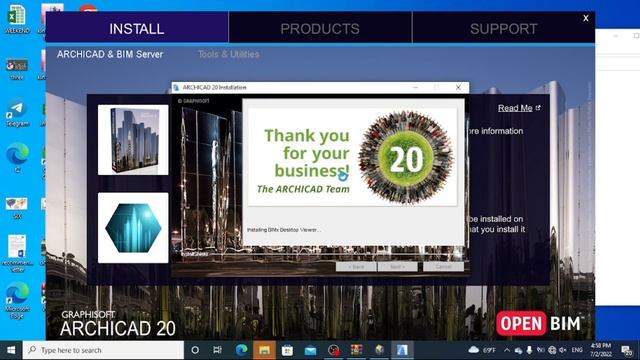Open the 'three' desktop shortcut
Screen dimensions: 640x360
pyautogui.click(x=17, y=69)
